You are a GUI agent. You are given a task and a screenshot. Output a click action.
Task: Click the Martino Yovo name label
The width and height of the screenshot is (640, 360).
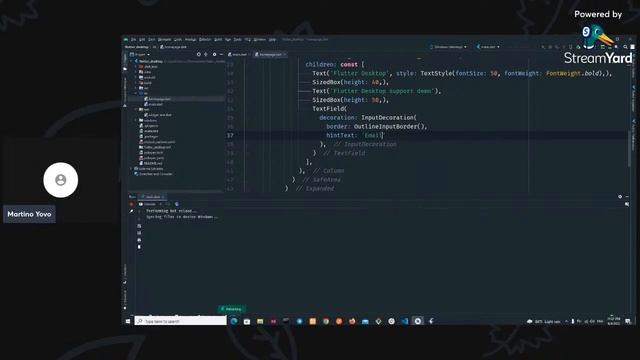pos(29,214)
